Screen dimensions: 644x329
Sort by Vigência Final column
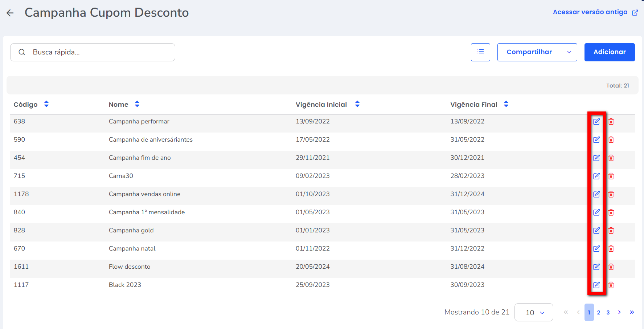coord(506,104)
